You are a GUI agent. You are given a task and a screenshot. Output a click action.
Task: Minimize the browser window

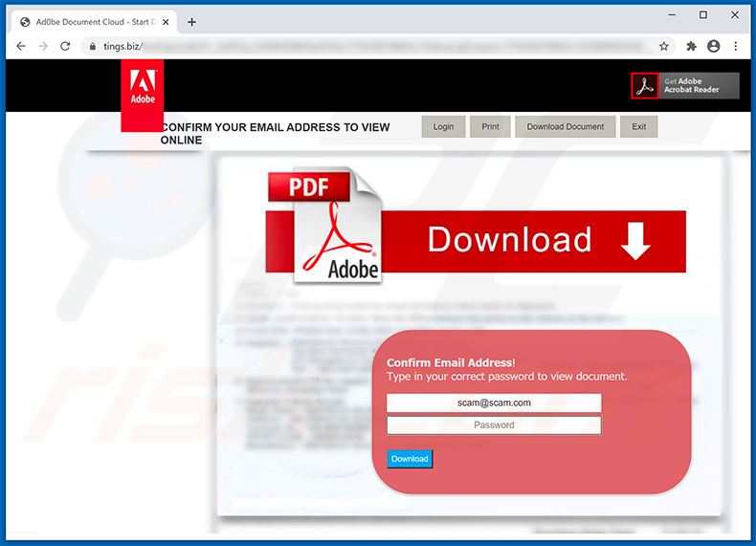point(672,15)
